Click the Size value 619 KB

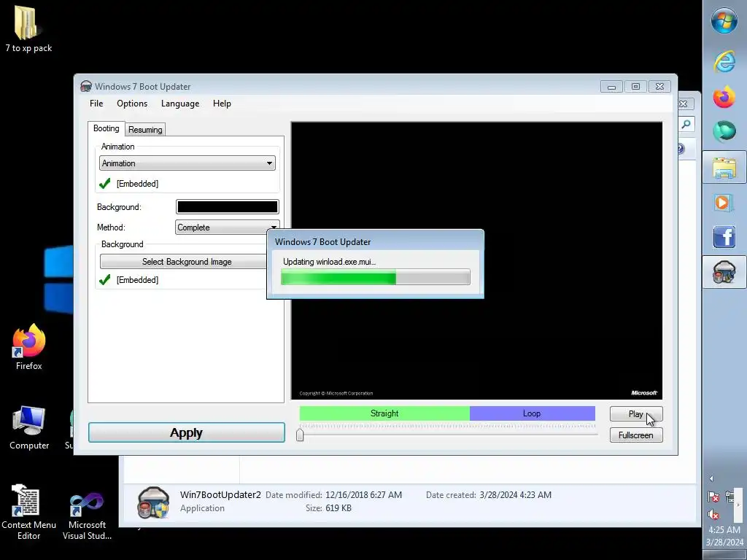[x=338, y=508]
